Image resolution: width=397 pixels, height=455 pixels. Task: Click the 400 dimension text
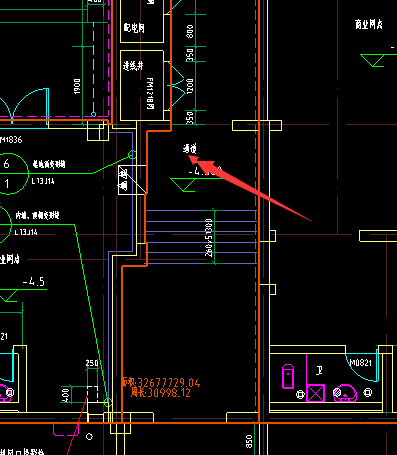[x=66, y=395]
